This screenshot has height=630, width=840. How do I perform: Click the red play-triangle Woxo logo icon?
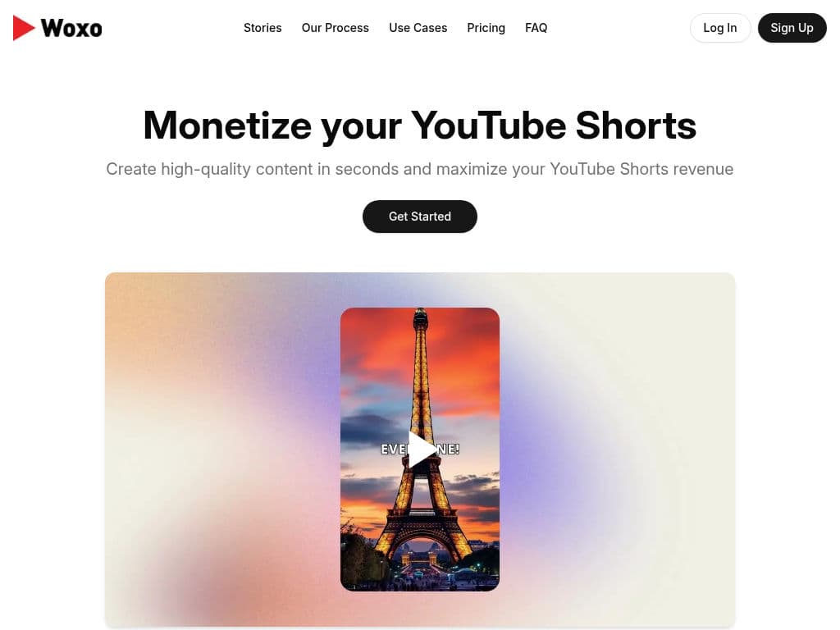tap(24, 28)
